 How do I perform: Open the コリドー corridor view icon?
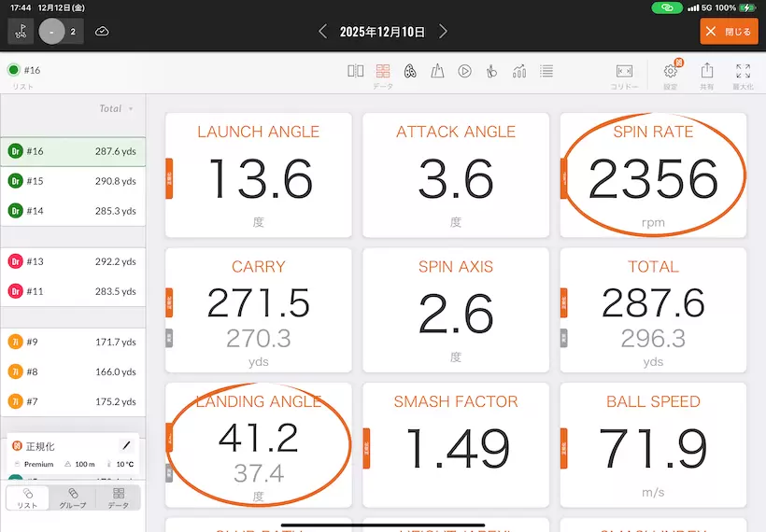[x=625, y=72]
